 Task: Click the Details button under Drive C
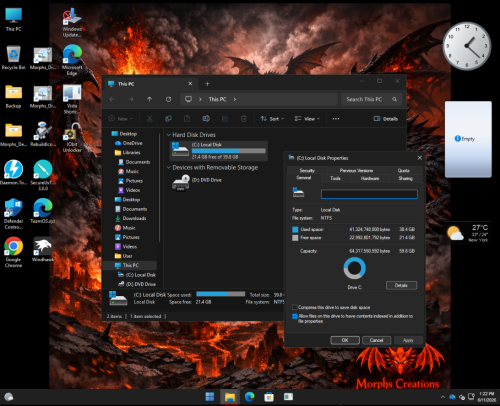click(x=401, y=285)
